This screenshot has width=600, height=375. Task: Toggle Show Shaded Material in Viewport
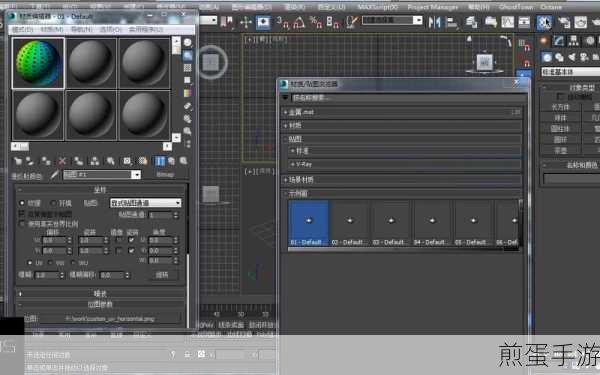[143, 161]
